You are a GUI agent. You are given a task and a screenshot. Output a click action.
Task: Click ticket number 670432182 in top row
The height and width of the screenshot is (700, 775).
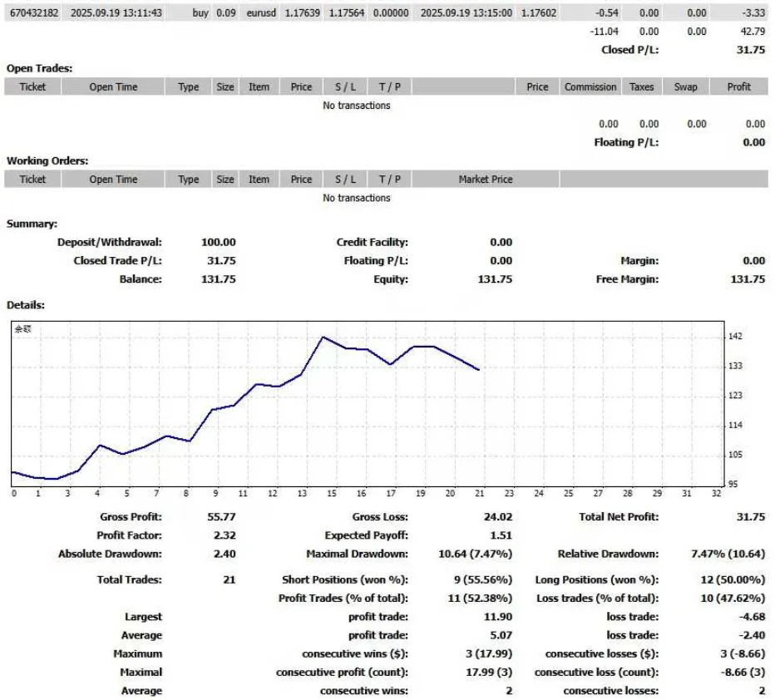click(x=32, y=13)
